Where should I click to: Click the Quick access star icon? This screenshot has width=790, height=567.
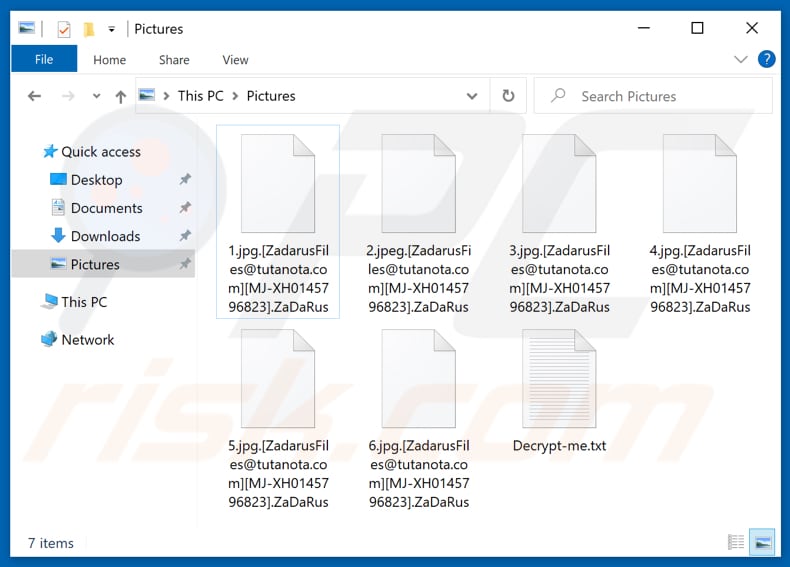(50, 151)
